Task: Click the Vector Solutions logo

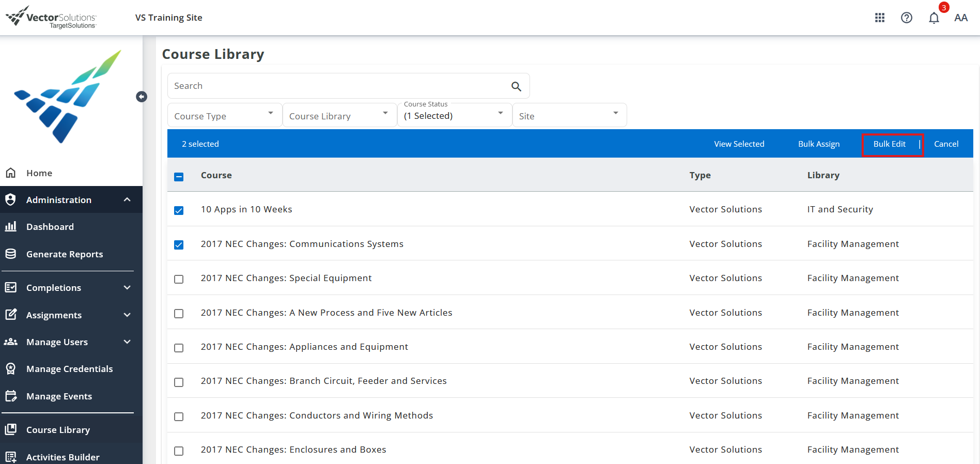Action: tap(51, 17)
